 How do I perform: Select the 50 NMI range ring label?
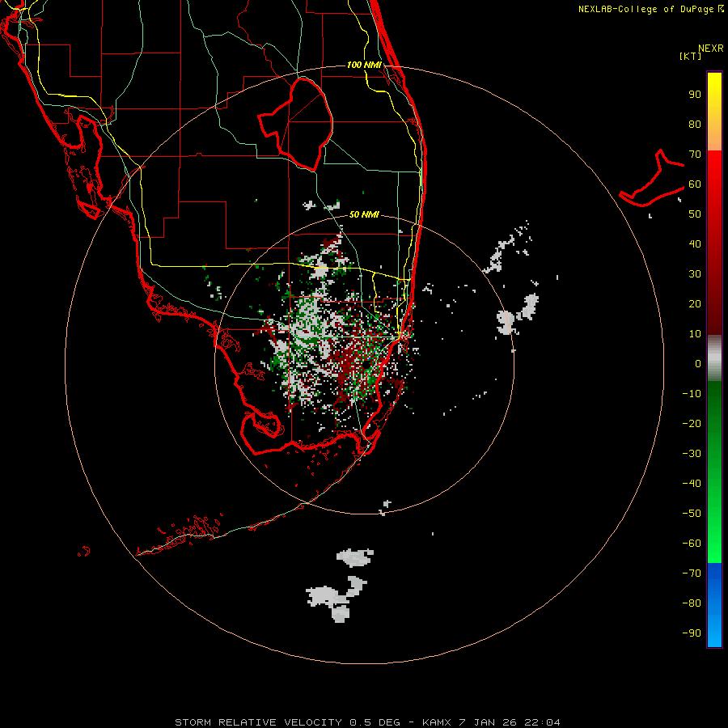(x=364, y=214)
